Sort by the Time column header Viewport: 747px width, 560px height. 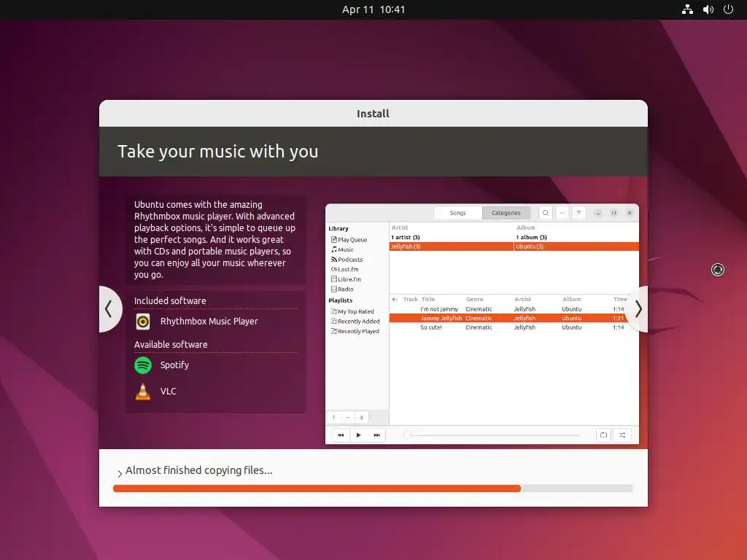[620, 300]
